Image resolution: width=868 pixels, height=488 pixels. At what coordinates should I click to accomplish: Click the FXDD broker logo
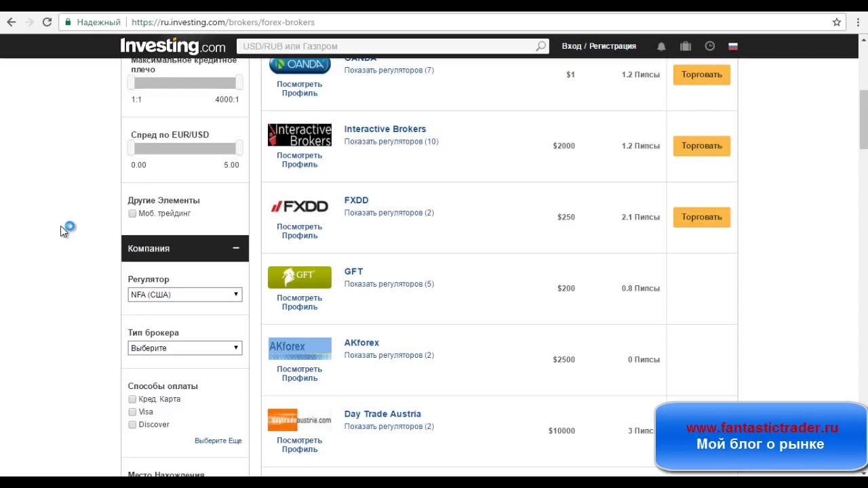pos(300,206)
